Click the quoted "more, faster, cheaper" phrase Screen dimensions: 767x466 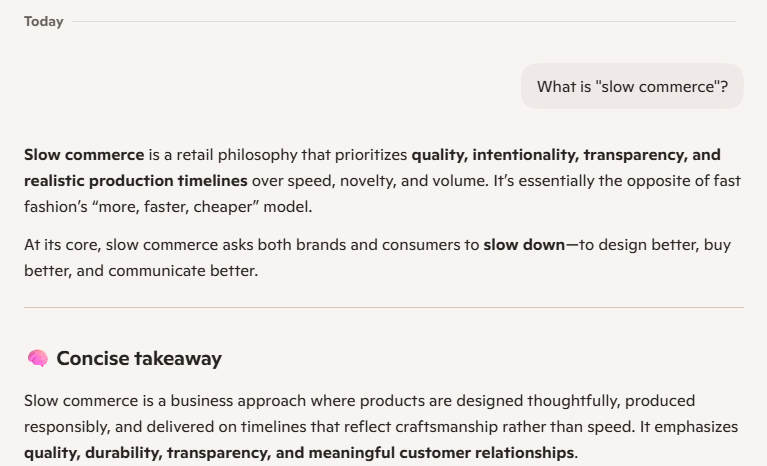(x=175, y=207)
